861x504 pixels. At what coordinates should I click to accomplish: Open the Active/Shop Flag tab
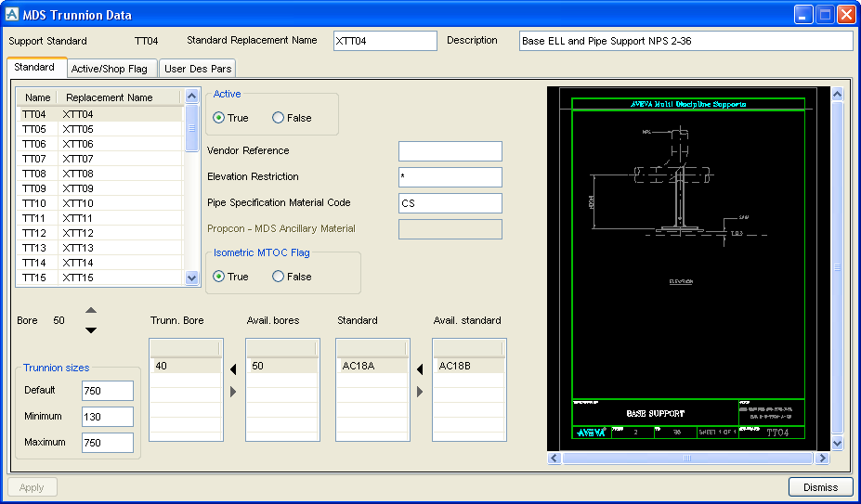click(112, 69)
